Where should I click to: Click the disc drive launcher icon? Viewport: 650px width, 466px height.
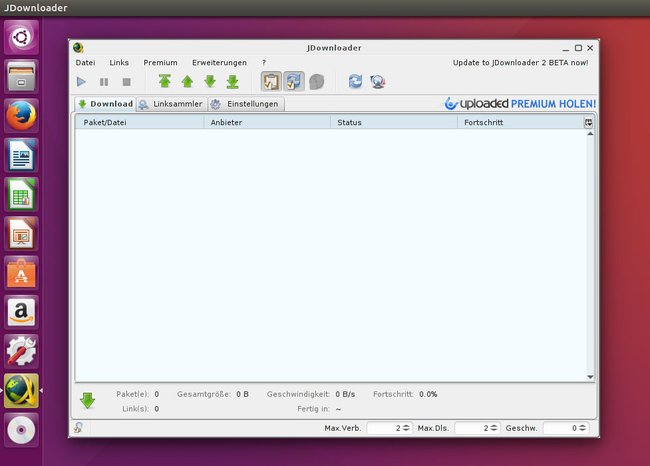click(x=21, y=430)
